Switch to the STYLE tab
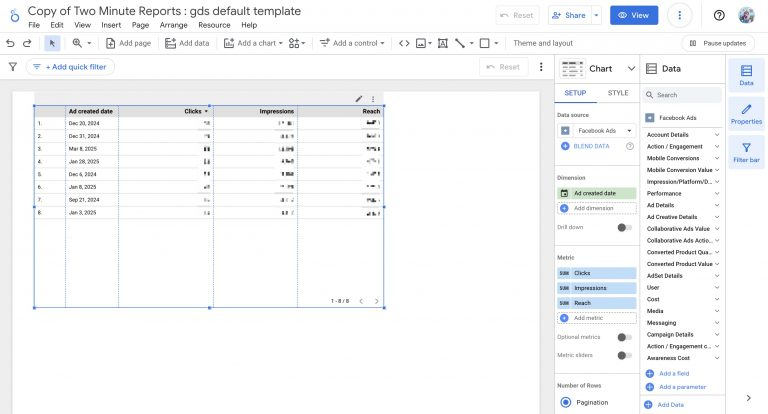Image resolution: width=768 pixels, height=414 pixels. 618,93
